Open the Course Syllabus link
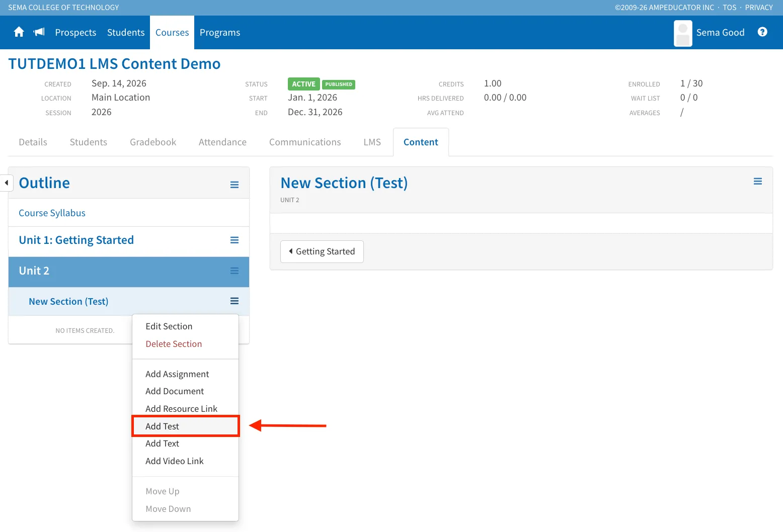The height and width of the screenshot is (532, 783). pos(52,213)
